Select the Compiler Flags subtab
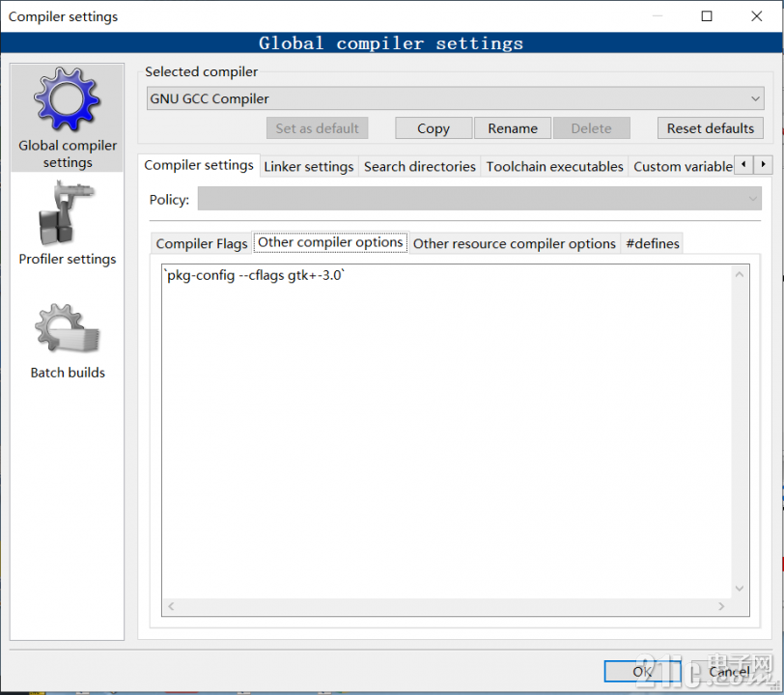 point(202,243)
